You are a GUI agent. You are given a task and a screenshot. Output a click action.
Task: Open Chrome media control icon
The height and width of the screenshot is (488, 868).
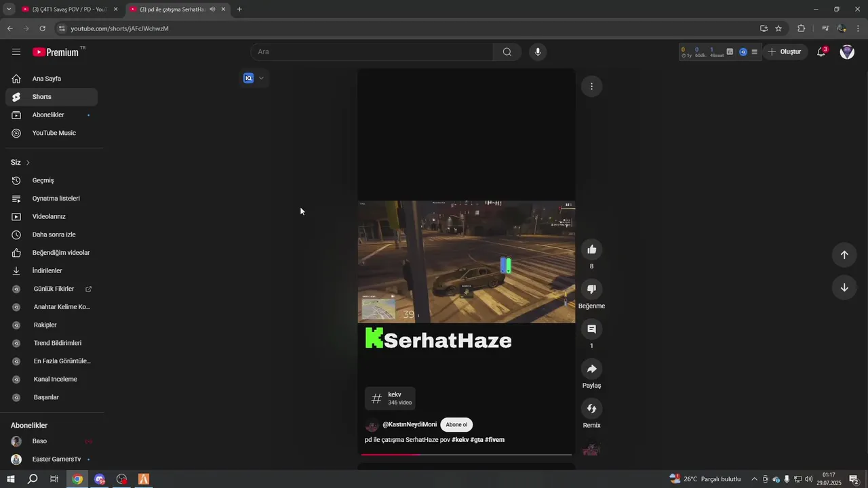point(825,28)
